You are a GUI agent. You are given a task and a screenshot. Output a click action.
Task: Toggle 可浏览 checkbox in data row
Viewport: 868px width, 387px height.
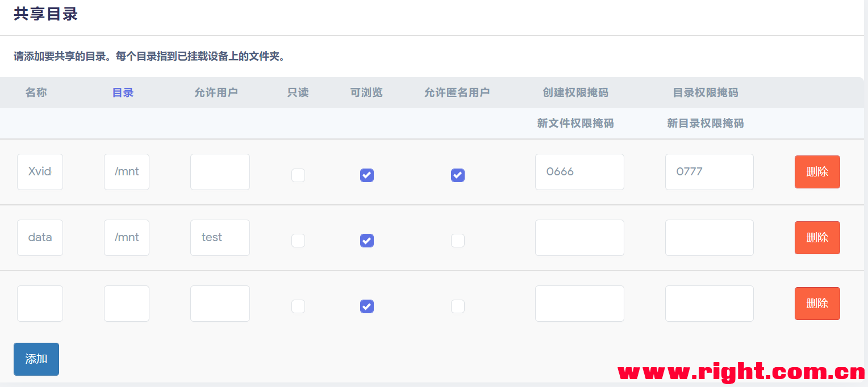tap(367, 241)
